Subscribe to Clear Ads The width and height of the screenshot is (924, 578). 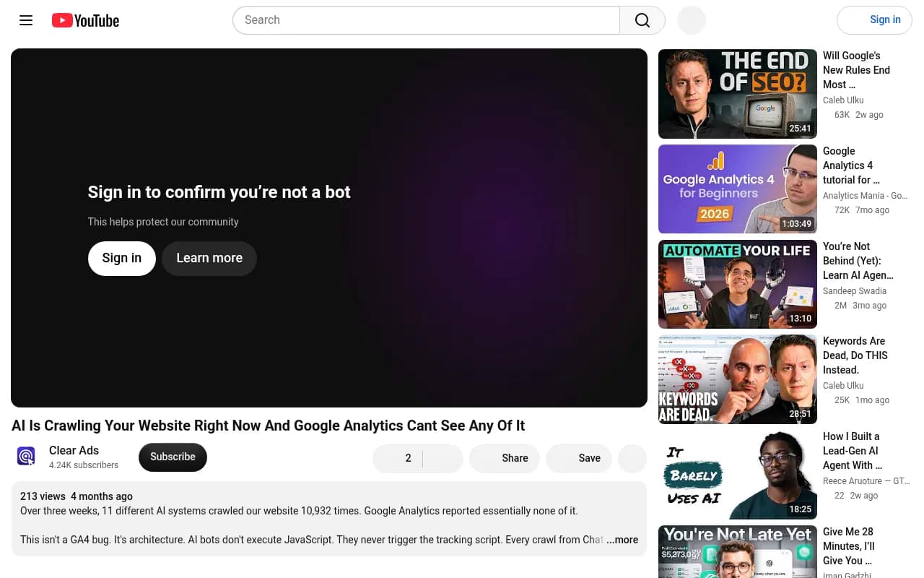pyautogui.click(x=173, y=457)
